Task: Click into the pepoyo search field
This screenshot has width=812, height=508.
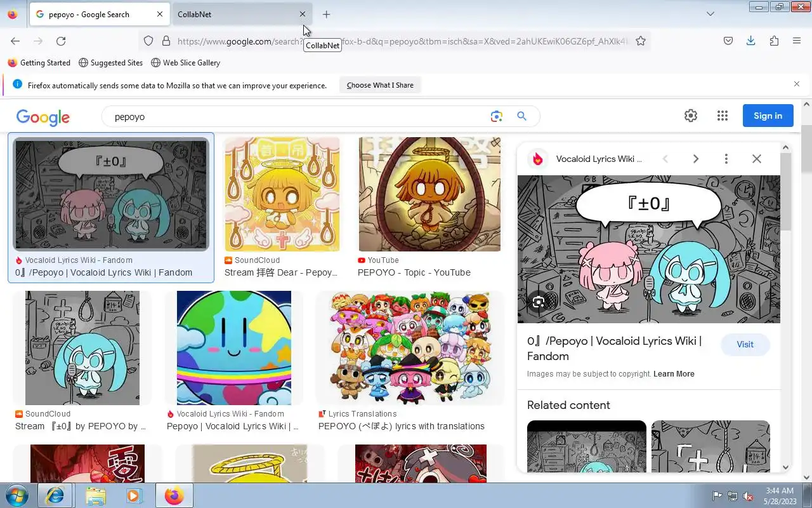Action: (x=298, y=117)
